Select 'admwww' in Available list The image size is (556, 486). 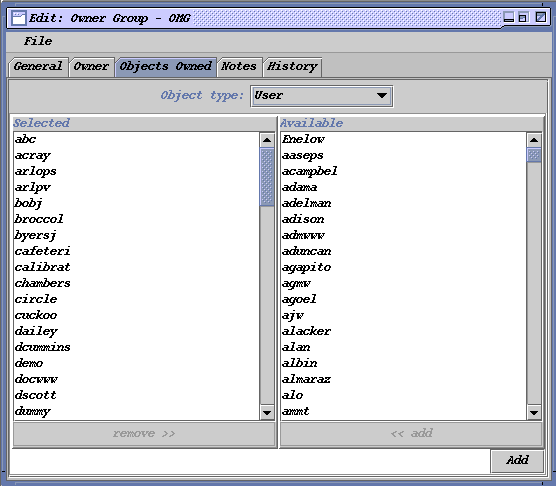point(404,235)
